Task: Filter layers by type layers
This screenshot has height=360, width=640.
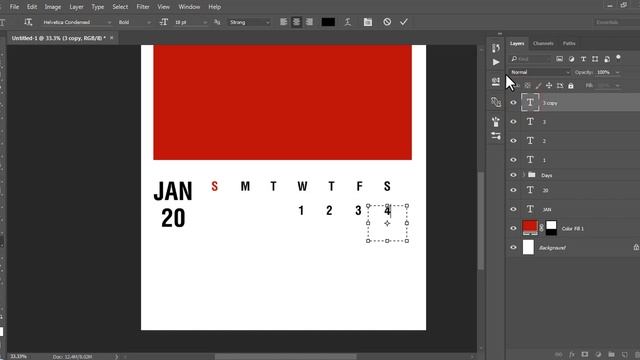Action: click(x=583, y=59)
